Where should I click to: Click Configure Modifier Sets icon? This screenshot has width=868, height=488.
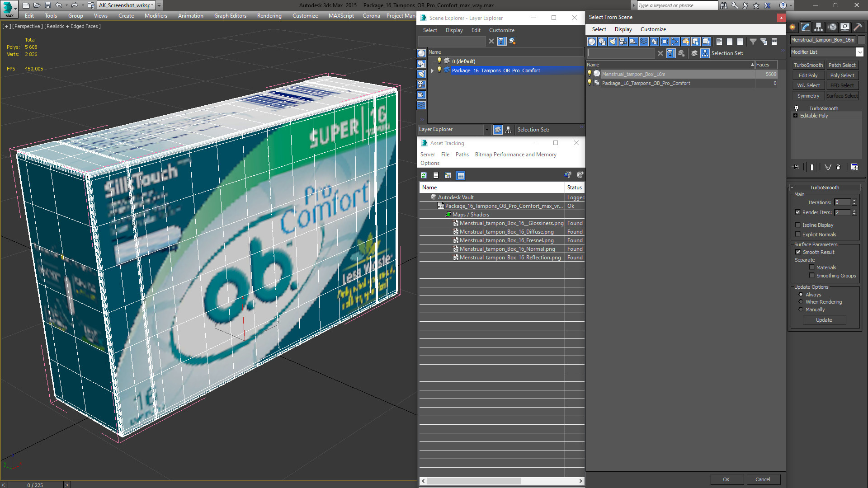click(854, 167)
